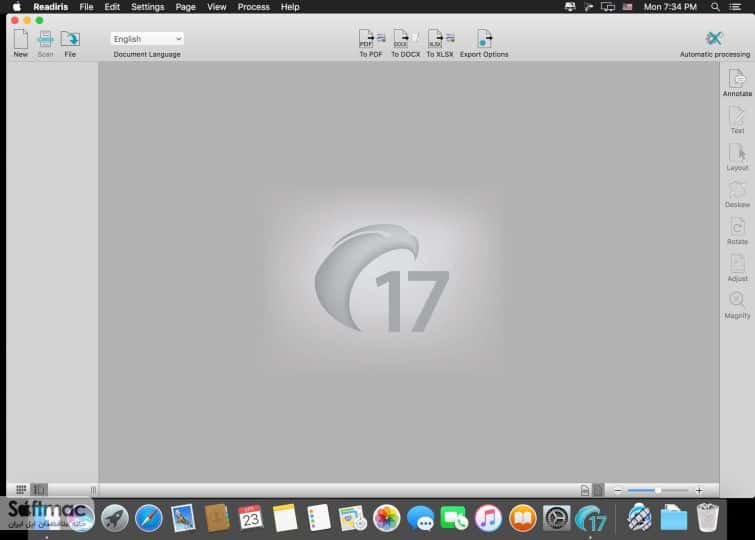
Task: Open Export Options in the toolbar
Action: click(x=484, y=39)
